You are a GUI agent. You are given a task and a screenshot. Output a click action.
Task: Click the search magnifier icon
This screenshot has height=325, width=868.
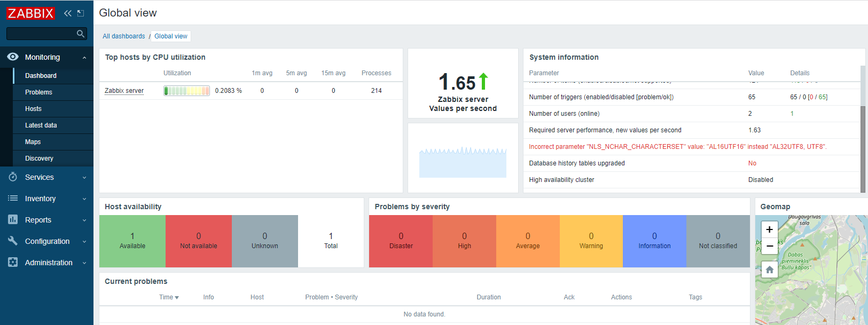(x=81, y=34)
